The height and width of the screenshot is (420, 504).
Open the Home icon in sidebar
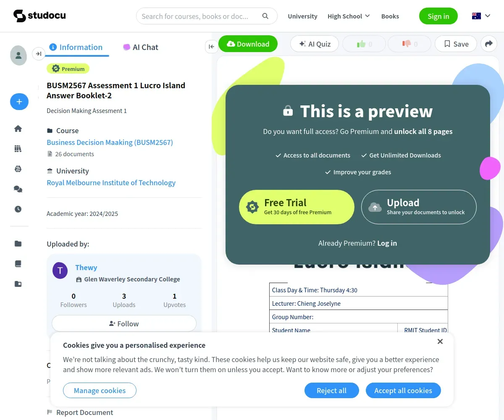pyautogui.click(x=18, y=129)
